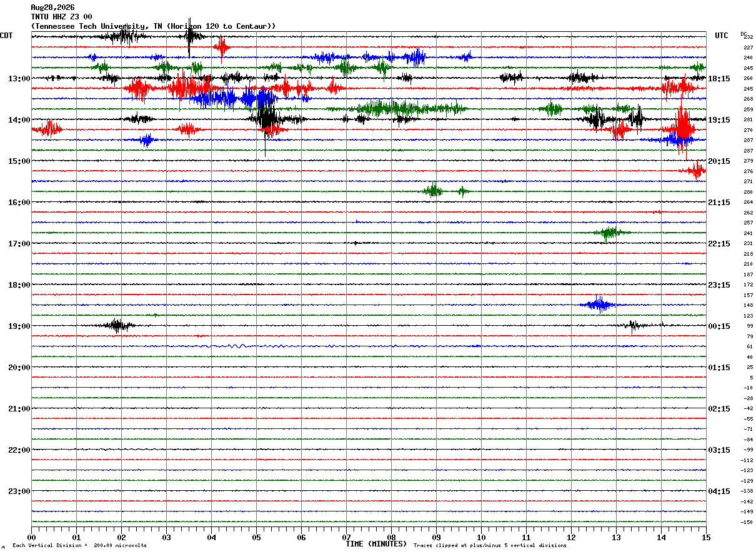Click the UTC timezone label

[722, 36]
